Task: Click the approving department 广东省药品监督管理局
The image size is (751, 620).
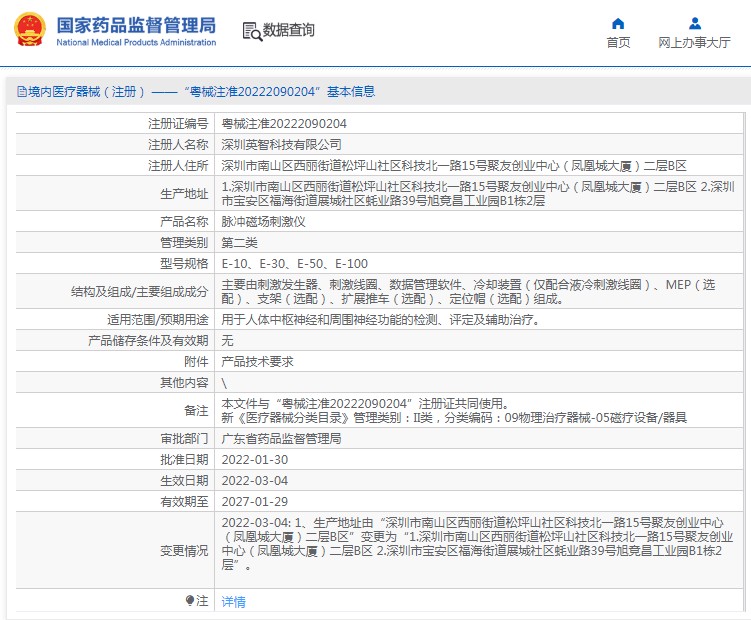Action: (x=281, y=438)
